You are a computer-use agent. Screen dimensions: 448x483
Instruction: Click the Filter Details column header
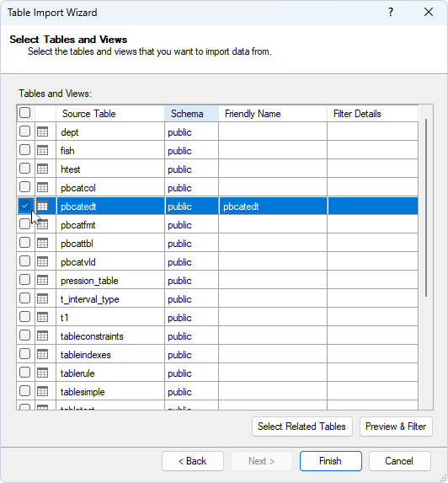(x=372, y=114)
